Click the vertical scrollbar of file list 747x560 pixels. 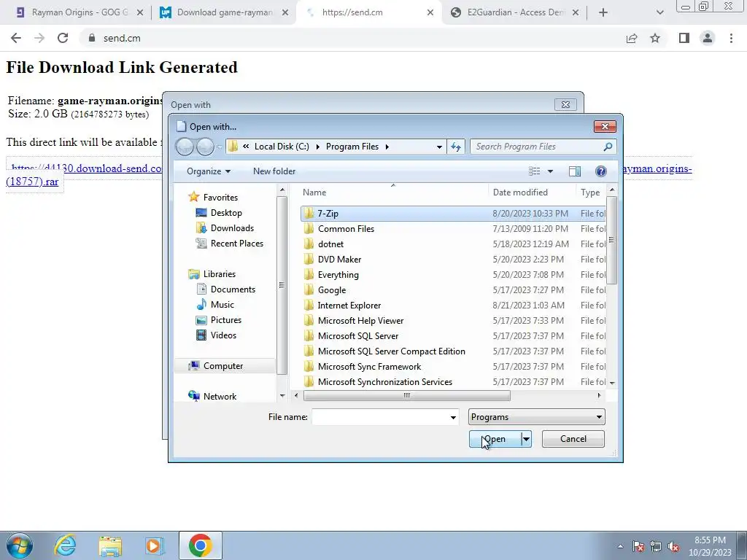click(x=612, y=241)
